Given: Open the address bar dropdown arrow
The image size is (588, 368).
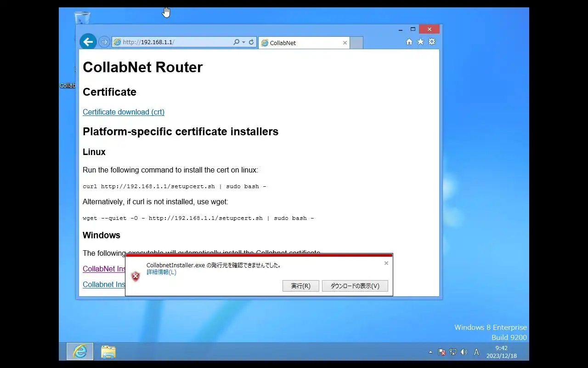Looking at the screenshot, I should pyautogui.click(x=243, y=42).
